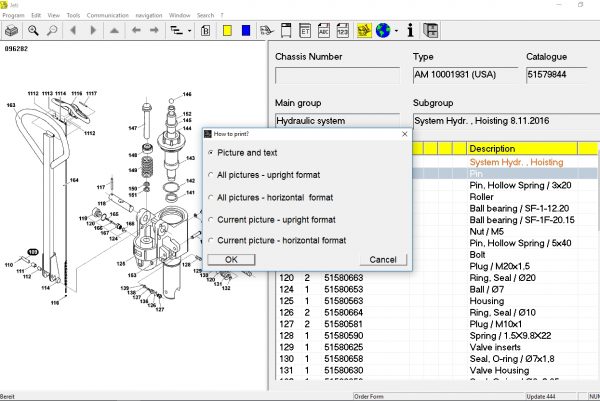Image resolution: width=600 pixels, height=401 pixels.
Task: Click the ET document toolbar icon
Action: [305, 30]
